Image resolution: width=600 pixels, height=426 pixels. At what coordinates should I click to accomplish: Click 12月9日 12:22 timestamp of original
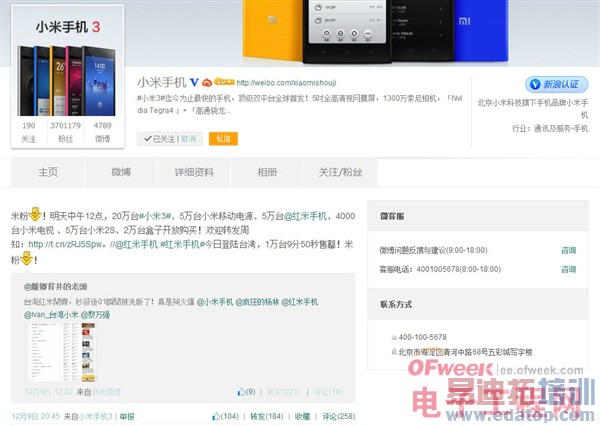(x=49, y=392)
